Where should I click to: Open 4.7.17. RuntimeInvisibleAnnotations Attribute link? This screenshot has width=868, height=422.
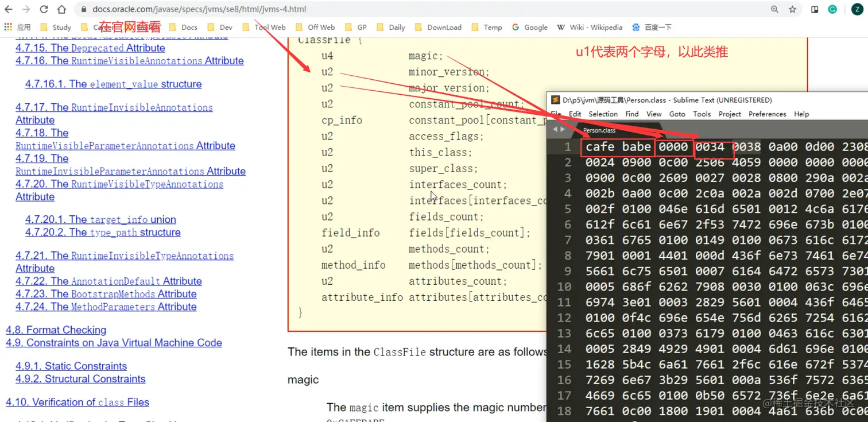(x=114, y=114)
